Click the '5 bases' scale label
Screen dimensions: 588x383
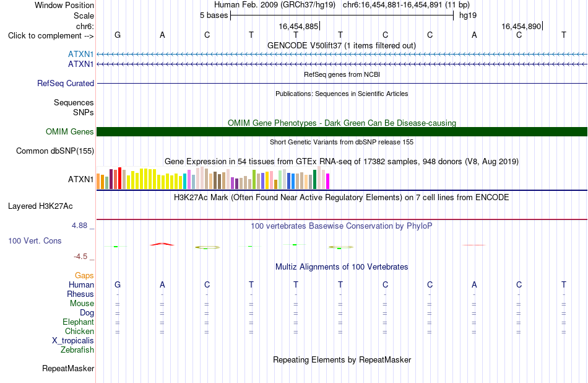214,15
